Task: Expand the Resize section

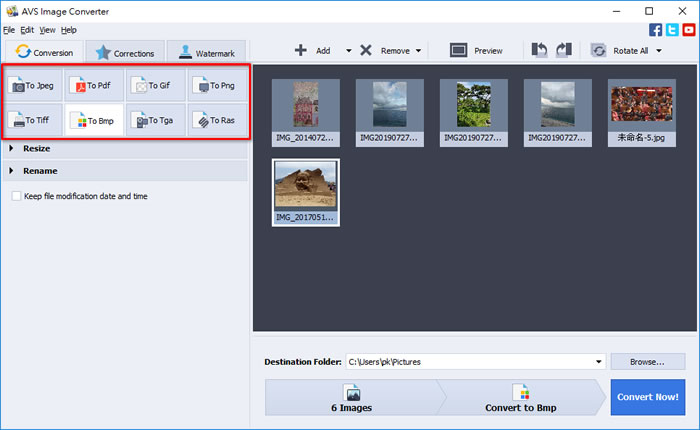Action: tap(125, 148)
